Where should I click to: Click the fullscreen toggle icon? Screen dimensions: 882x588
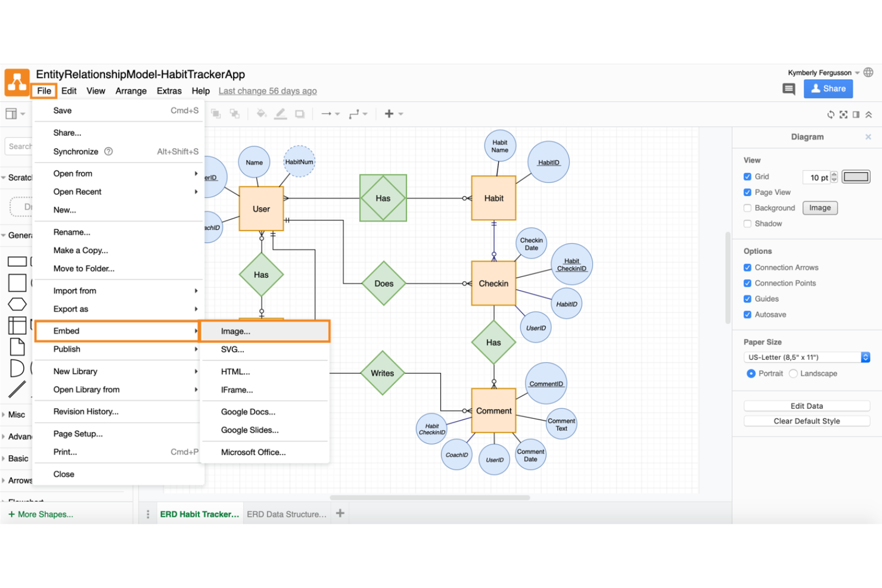(x=843, y=114)
